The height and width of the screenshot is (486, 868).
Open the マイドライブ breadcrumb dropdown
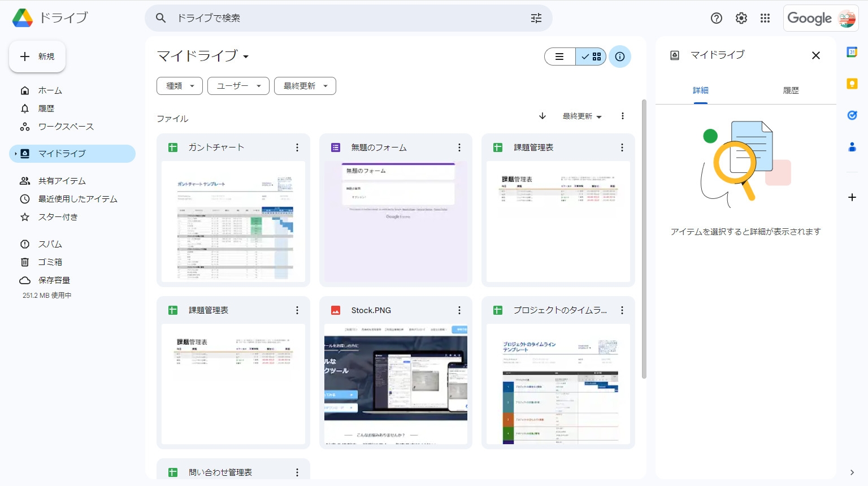[x=246, y=57]
